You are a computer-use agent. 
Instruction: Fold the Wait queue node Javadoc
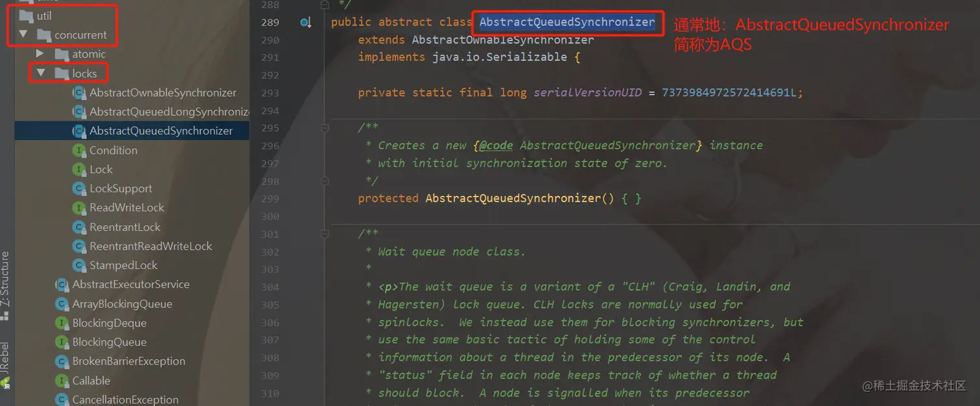point(324,234)
